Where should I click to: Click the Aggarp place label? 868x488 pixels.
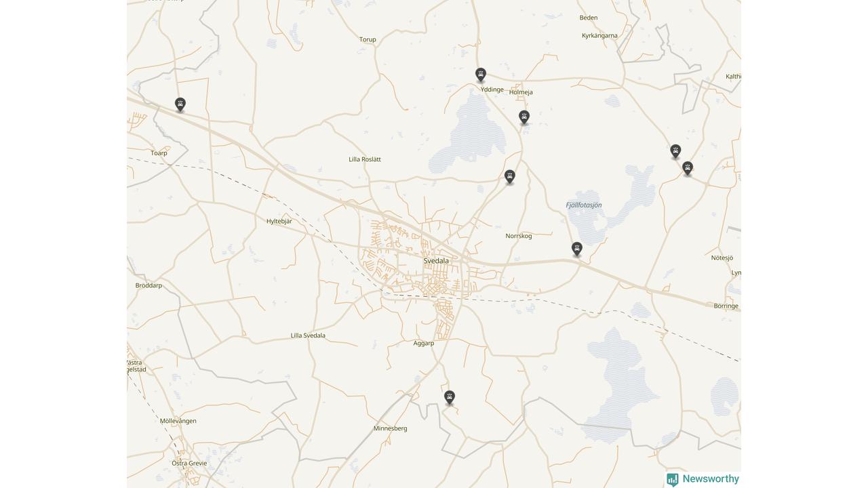(424, 344)
